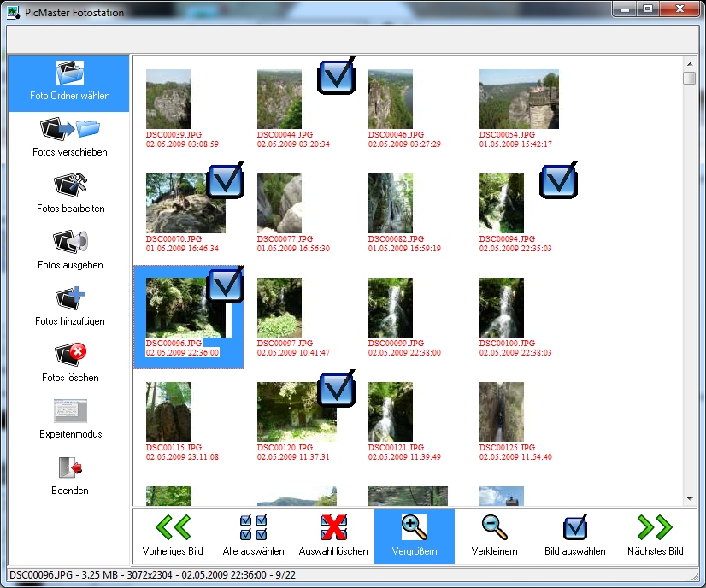The image size is (706, 588).
Task: Toggle checkmark on DSC00070.JPG
Action: 226,180
